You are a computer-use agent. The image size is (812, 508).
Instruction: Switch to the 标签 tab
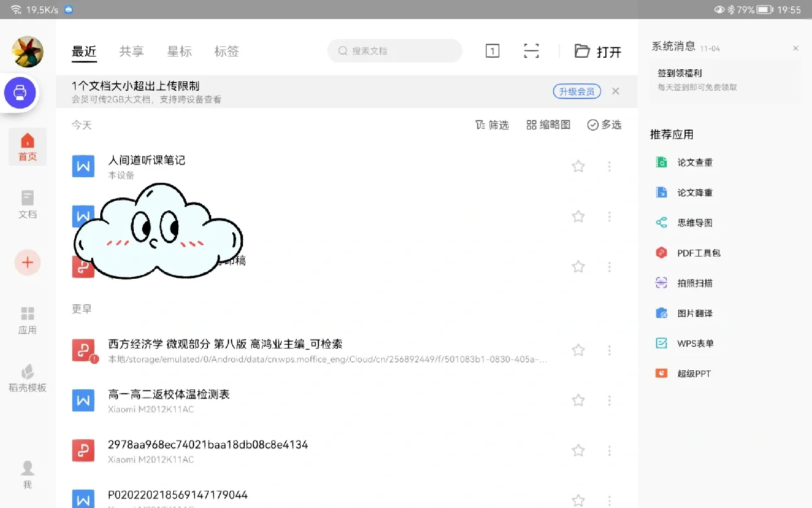coord(226,51)
